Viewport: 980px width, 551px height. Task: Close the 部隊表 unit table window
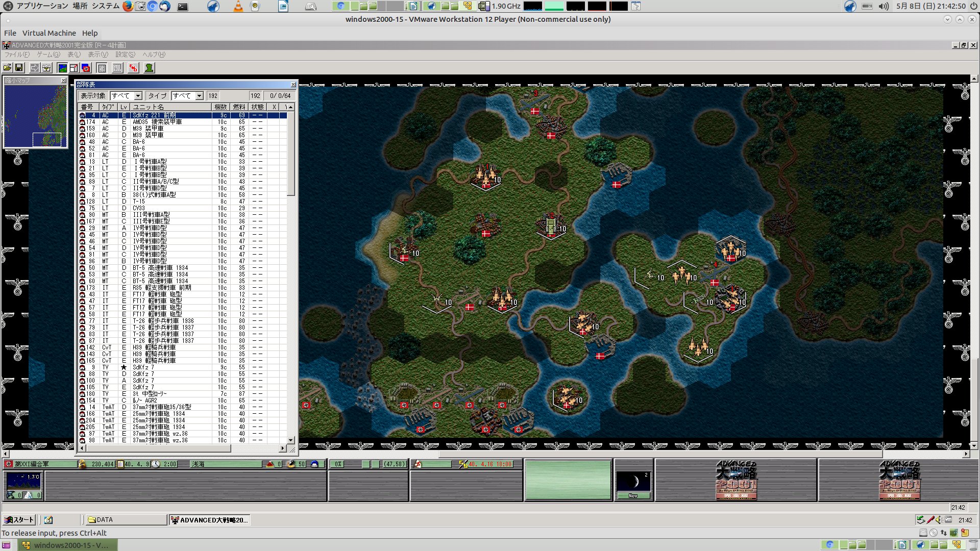click(x=293, y=85)
